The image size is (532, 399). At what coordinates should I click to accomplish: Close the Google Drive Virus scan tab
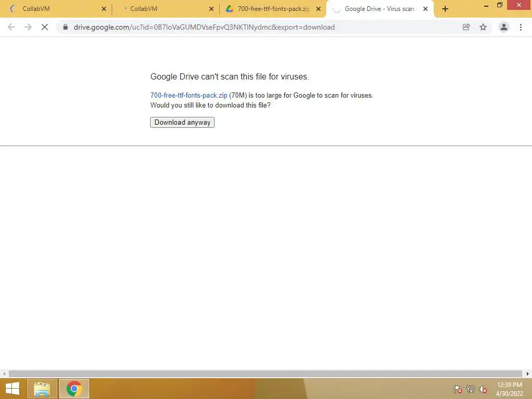point(425,9)
